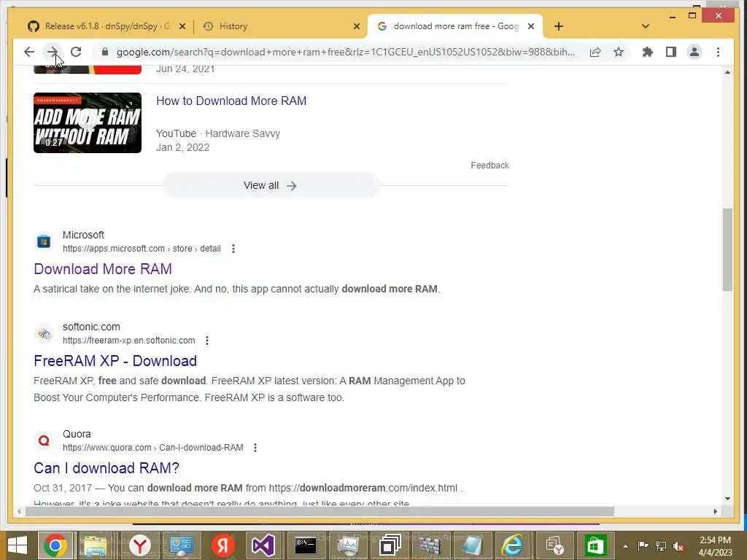This screenshot has width=747, height=560.
Task: Select the download more ram free tab
Action: point(455,26)
